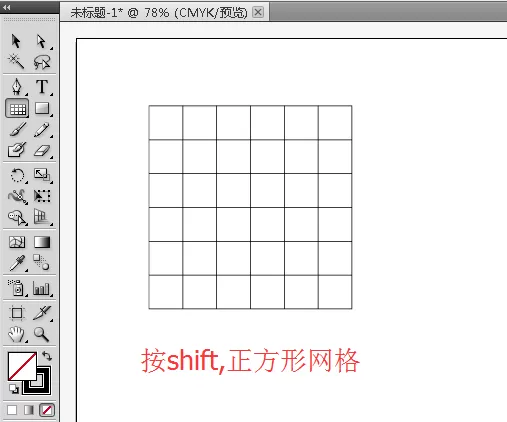Screen dimensions: 507x422
Task: Select the Rectangle shape tool
Action: 42,108
